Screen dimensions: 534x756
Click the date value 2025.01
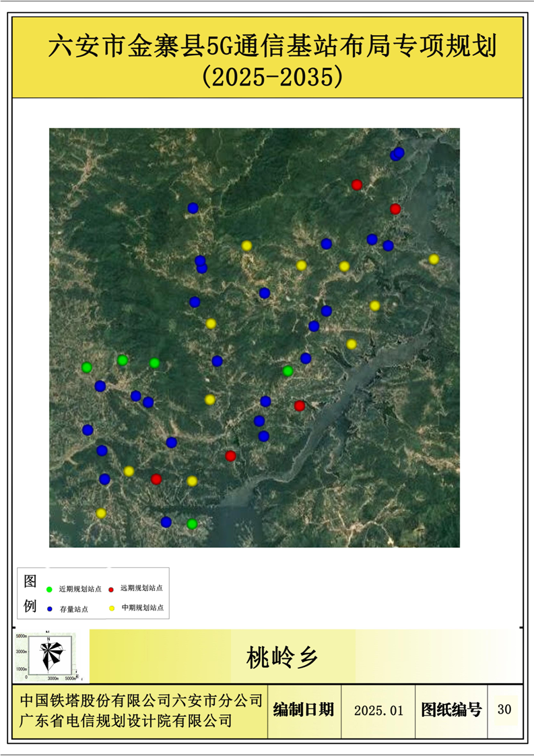point(378,711)
